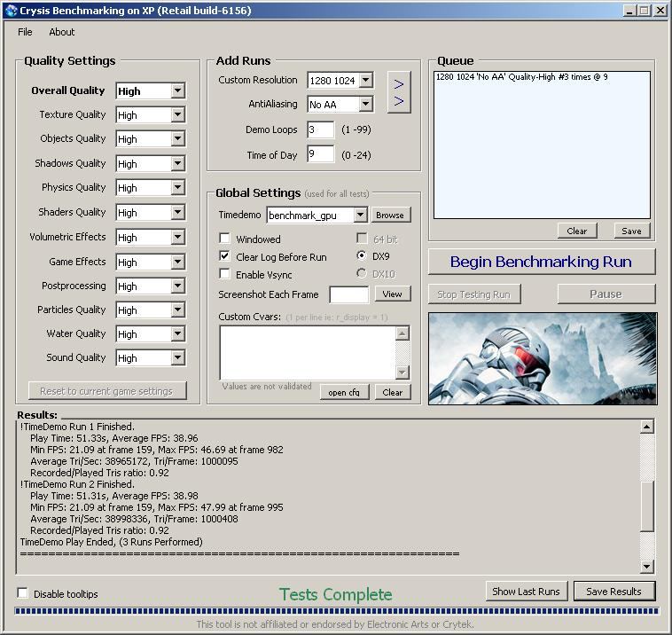The image size is (672, 635).
Task: Click the Pause button
Action: pyautogui.click(x=606, y=294)
